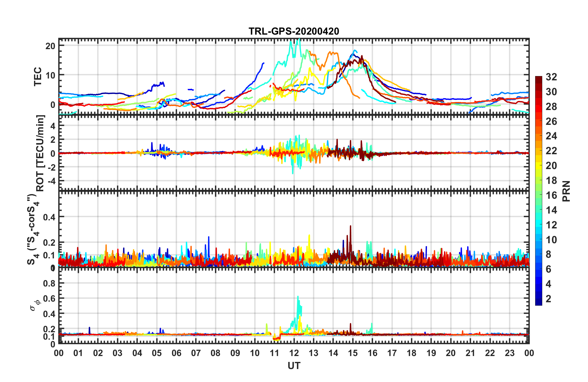This screenshot has width=588, height=382.
Task: Click the 12 hour tick on the UT axis
Action: 294,353
